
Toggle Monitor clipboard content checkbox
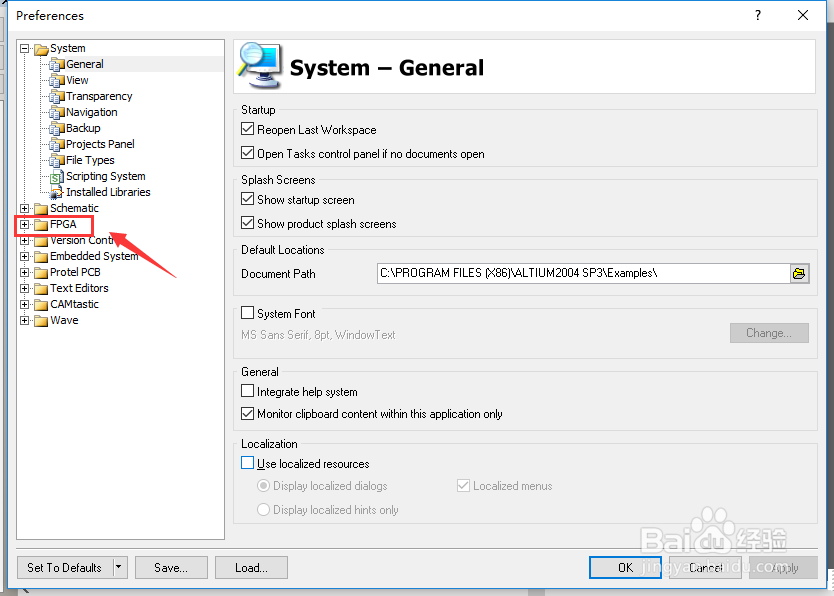(247, 414)
